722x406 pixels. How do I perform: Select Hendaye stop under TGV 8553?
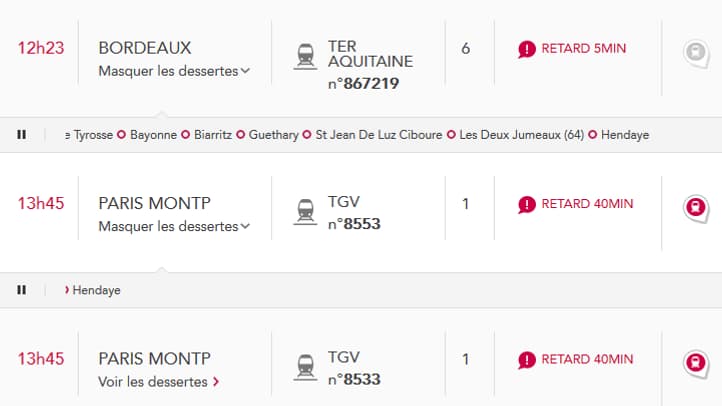point(96,290)
